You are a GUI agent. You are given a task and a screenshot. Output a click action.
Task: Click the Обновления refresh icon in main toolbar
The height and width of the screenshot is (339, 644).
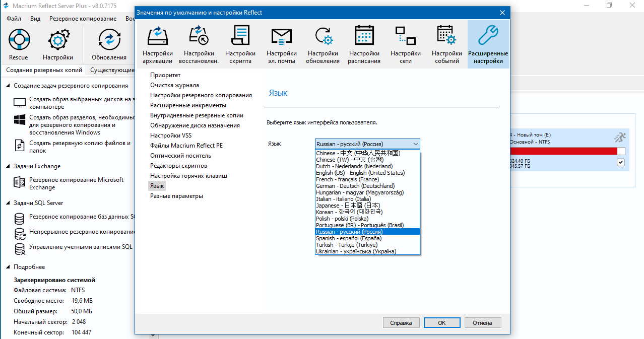pyautogui.click(x=109, y=40)
